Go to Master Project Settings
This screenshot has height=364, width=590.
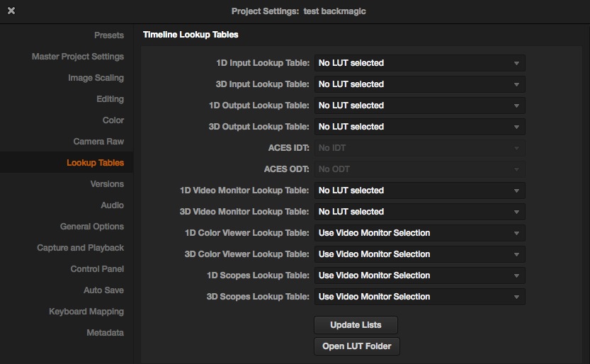point(78,57)
